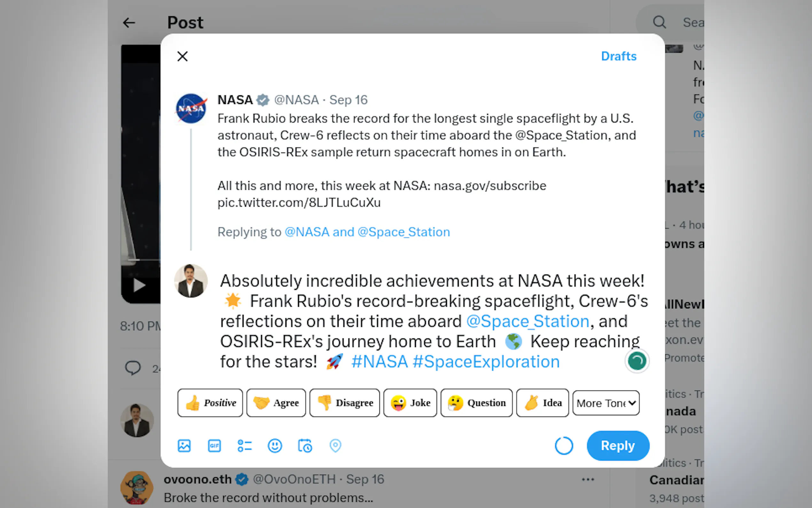Pick the Joke tone option
The height and width of the screenshot is (508, 812).
tap(410, 403)
